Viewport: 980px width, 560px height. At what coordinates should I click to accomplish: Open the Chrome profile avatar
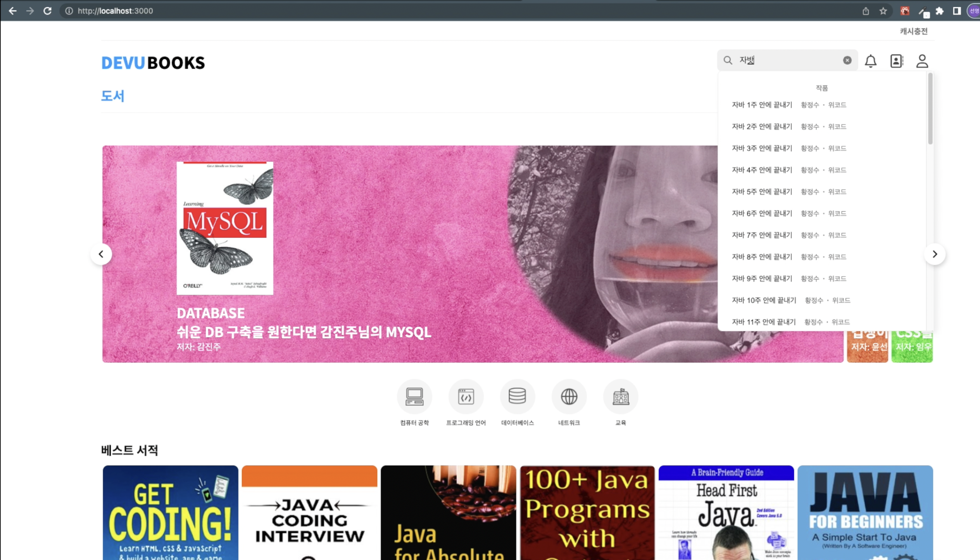pos(974,11)
